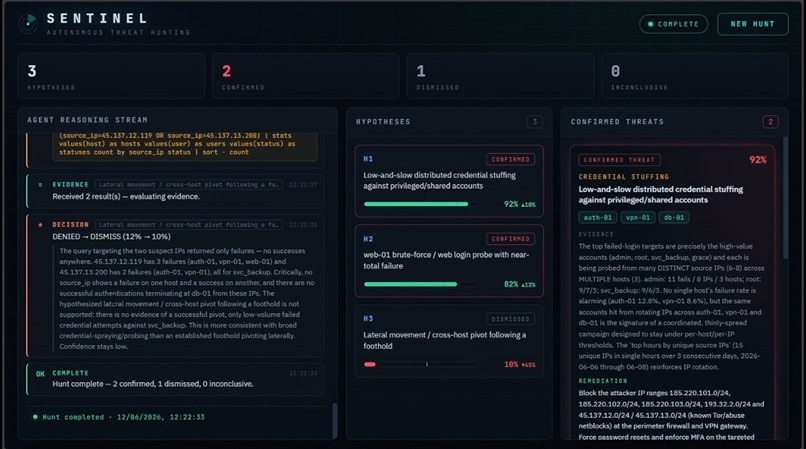
Task: Click the green Hunt completed status dot
Action: (35, 417)
